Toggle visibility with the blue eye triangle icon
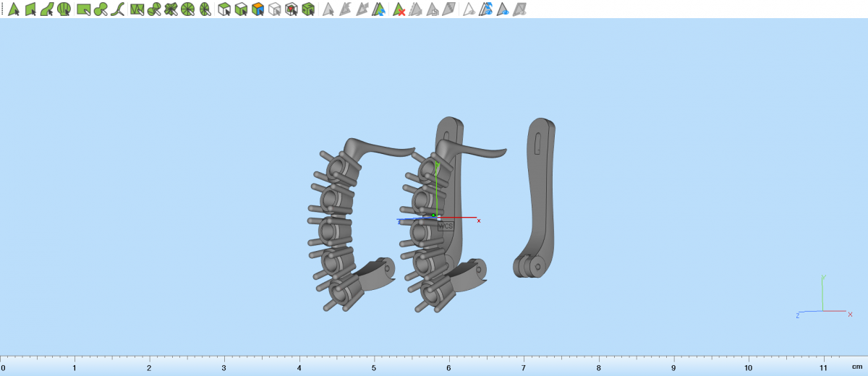The width and height of the screenshot is (868, 376). [x=502, y=9]
